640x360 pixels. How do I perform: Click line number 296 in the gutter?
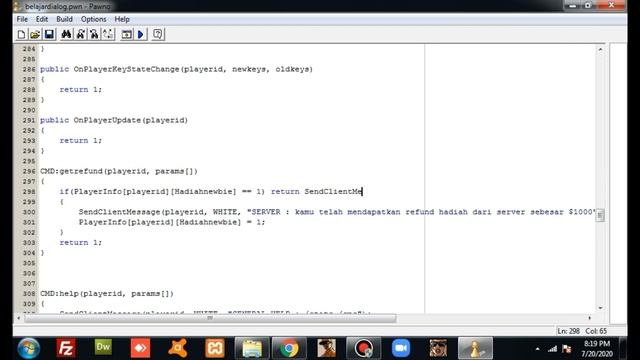pos(29,171)
